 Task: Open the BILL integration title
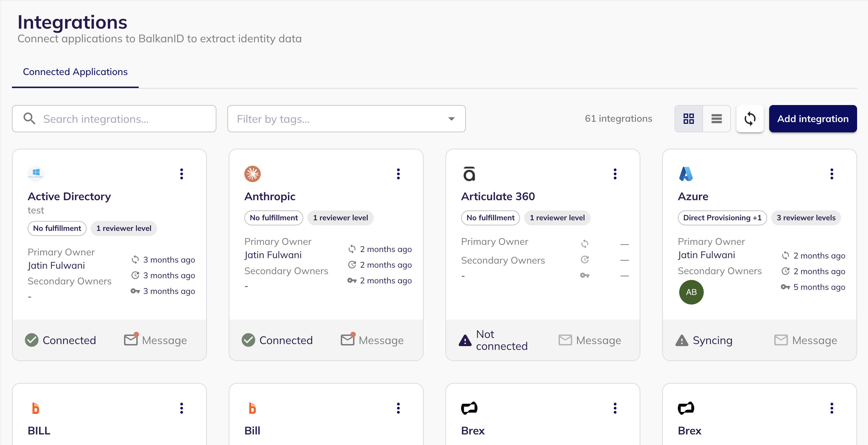(x=39, y=431)
